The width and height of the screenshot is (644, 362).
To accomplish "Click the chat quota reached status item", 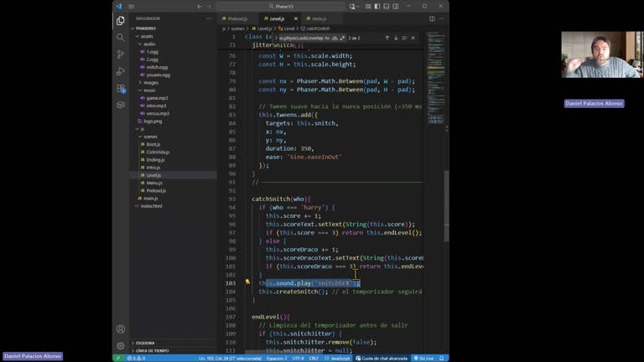I will 382,359.
